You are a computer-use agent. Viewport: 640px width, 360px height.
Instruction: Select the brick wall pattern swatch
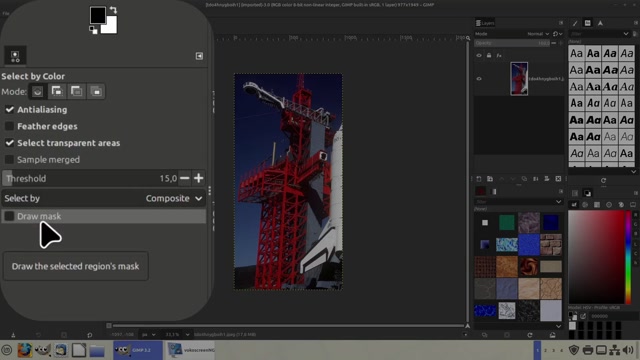point(551,244)
